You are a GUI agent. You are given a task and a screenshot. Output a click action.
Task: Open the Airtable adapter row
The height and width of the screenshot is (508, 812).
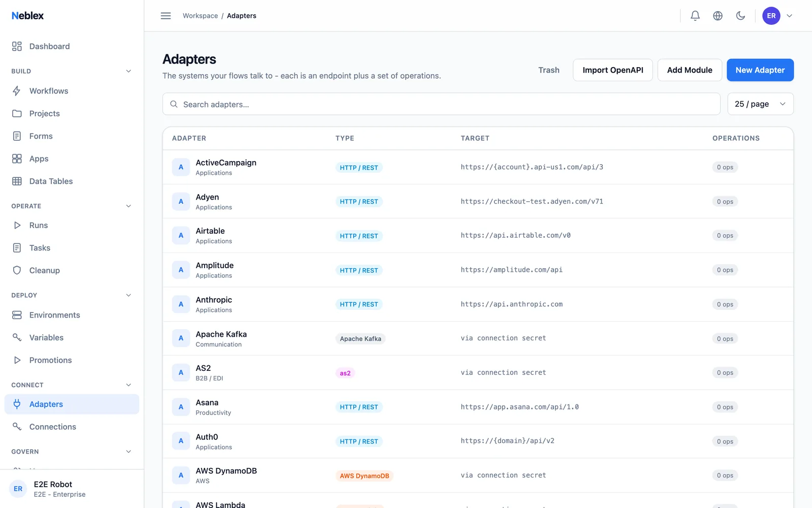point(478,236)
